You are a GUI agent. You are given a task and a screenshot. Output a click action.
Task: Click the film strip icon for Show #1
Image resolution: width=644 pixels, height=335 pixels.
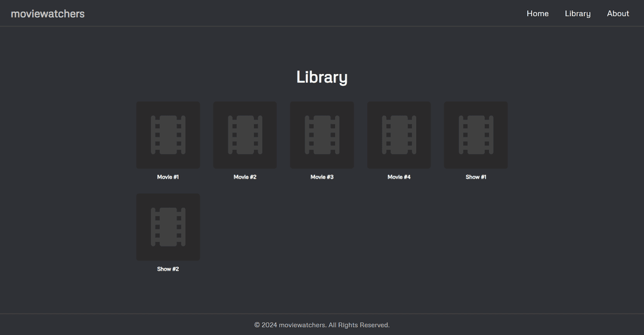pyautogui.click(x=476, y=135)
